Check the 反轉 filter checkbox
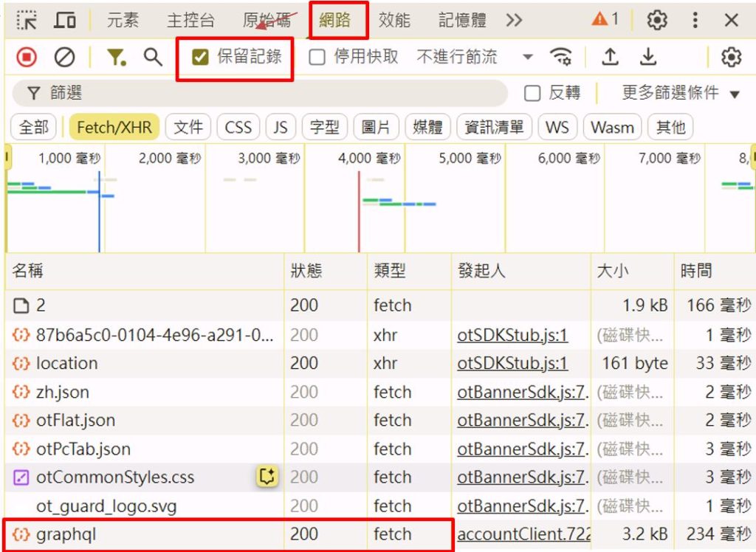The width and height of the screenshot is (756, 552). 532,93
